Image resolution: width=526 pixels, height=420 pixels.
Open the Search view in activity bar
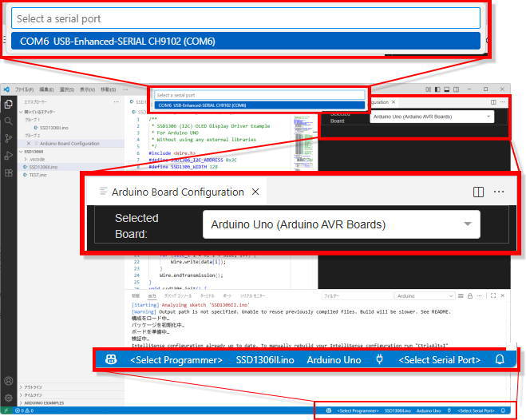8,121
